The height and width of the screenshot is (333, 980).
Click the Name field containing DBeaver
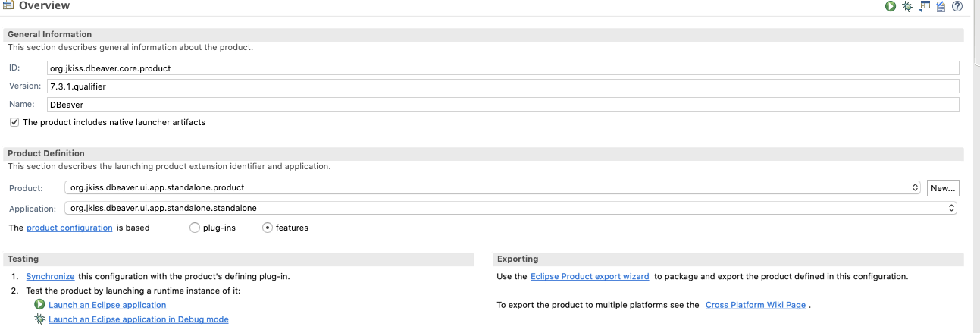click(502, 105)
